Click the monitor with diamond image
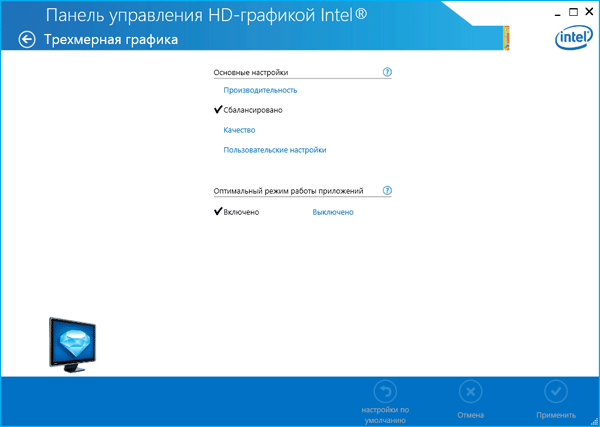600x427 pixels. [x=73, y=344]
